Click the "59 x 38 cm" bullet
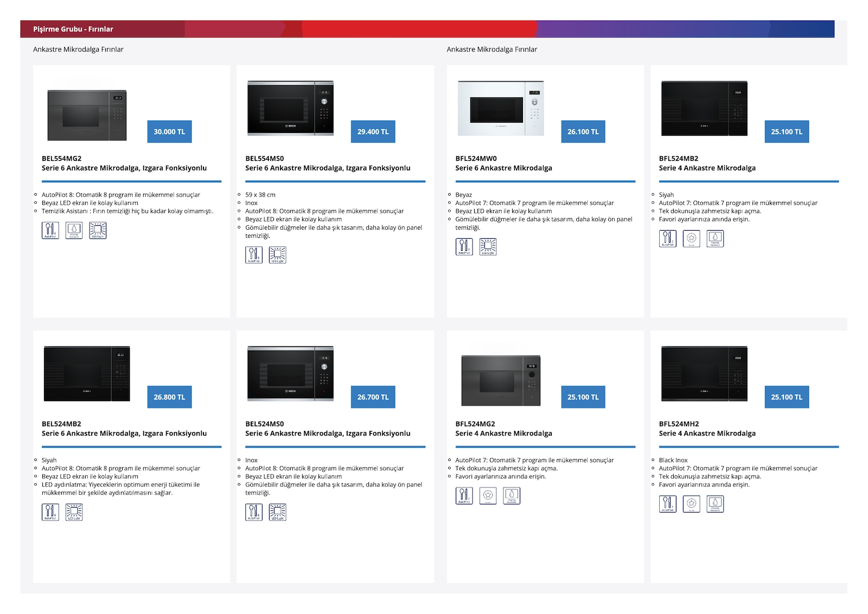 tap(260, 195)
